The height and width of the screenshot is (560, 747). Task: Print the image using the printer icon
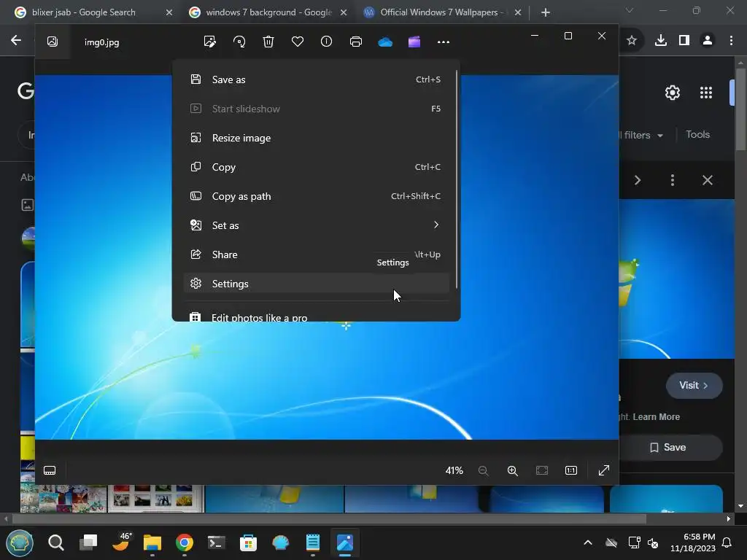coord(356,42)
